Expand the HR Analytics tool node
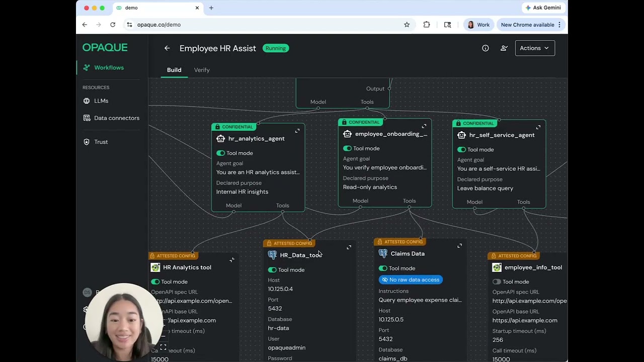The image size is (644, 362). pyautogui.click(x=232, y=260)
